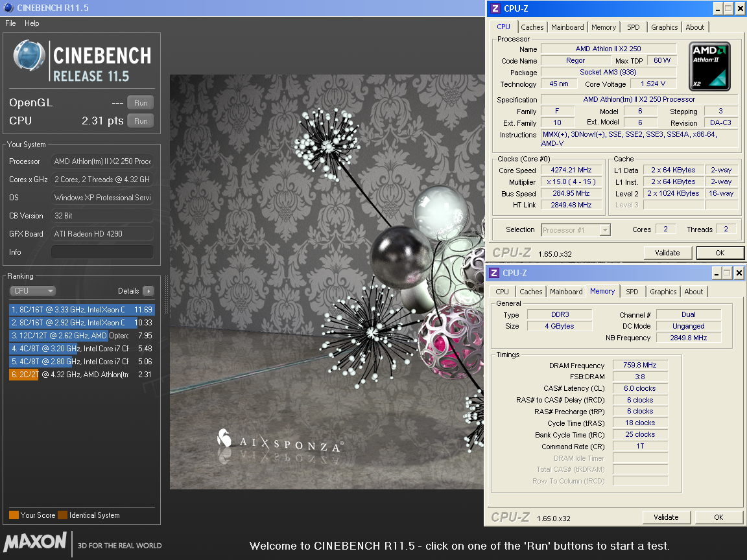Screen dimensions: 747x560
Task: Switch to Caches tab in lower CPU-Z
Action: [530, 292]
